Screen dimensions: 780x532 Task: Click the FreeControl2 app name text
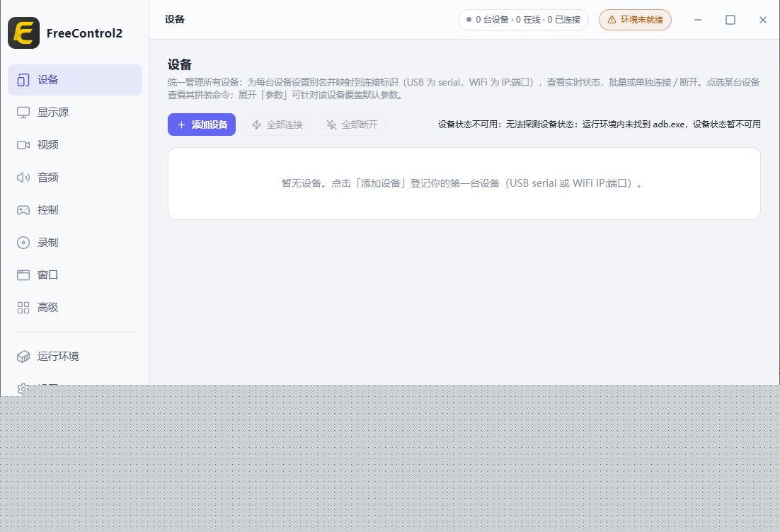coord(84,33)
